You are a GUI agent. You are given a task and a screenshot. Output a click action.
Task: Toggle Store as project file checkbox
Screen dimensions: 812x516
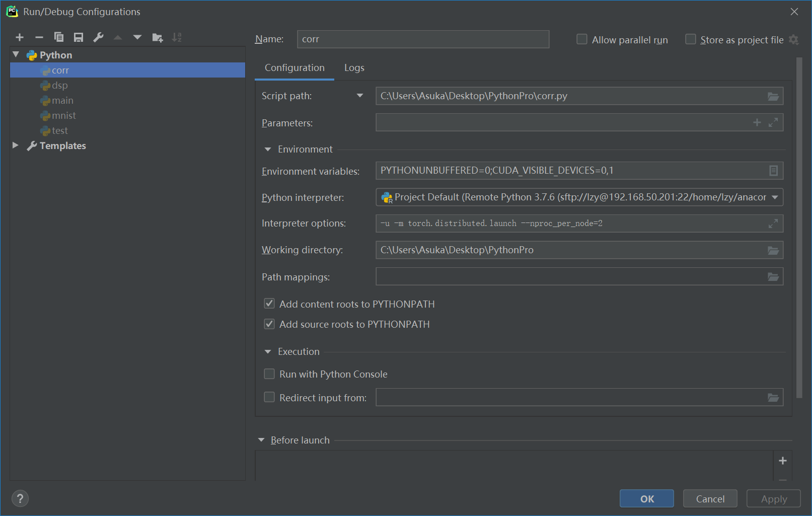[x=691, y=39]
